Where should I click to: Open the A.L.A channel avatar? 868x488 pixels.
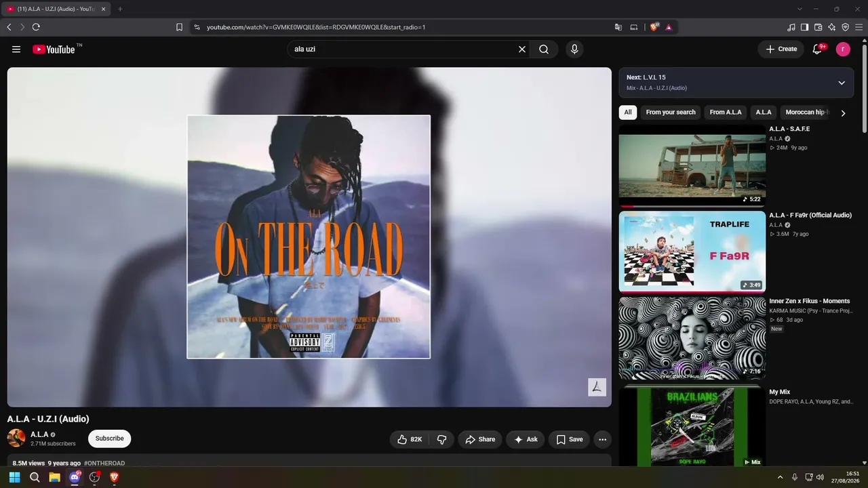[x=16, y=438]
